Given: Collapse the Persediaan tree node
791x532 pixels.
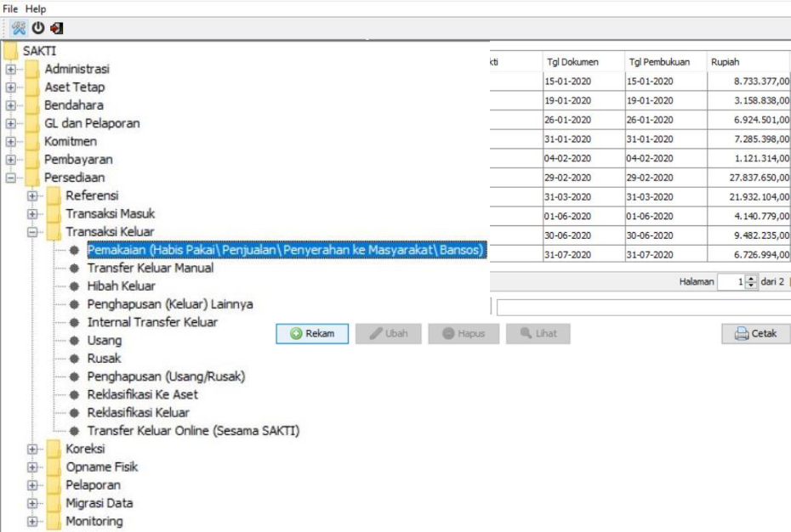Looking at the screenshot, I should click(x=10, y=178).
